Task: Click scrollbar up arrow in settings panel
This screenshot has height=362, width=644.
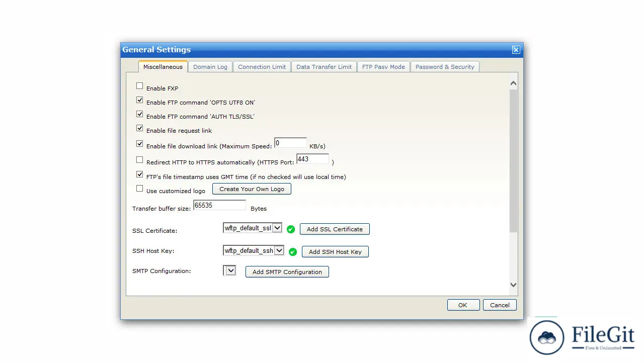Action: pyautogui.click(x=513, y=83)
